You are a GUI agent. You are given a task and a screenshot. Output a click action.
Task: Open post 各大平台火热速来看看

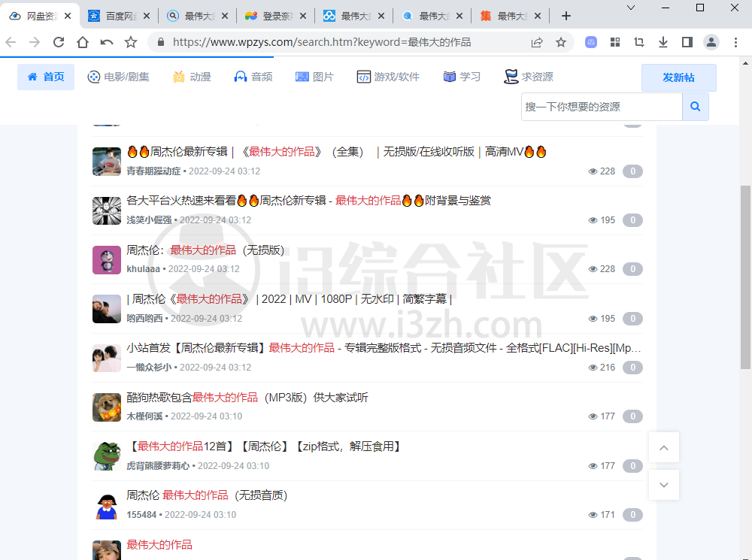309,201
